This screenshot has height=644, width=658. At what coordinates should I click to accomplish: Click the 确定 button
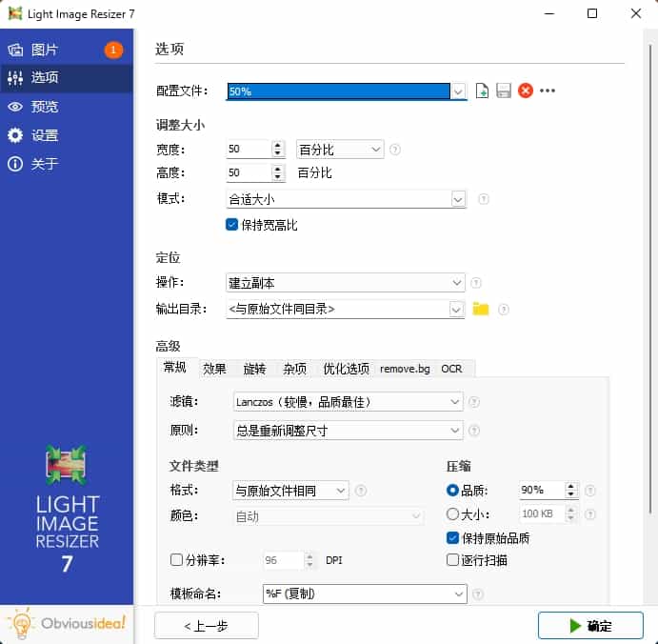(589, 626)
